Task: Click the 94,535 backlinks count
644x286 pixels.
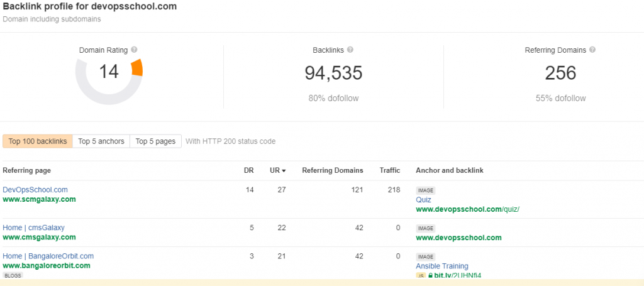Action: click(333, 73)
